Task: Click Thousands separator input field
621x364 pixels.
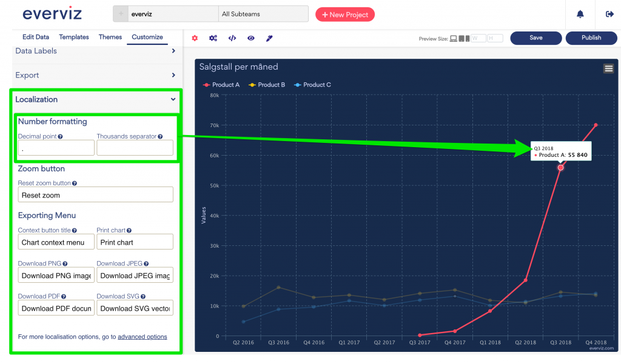Action: click(x=135, y=148)
